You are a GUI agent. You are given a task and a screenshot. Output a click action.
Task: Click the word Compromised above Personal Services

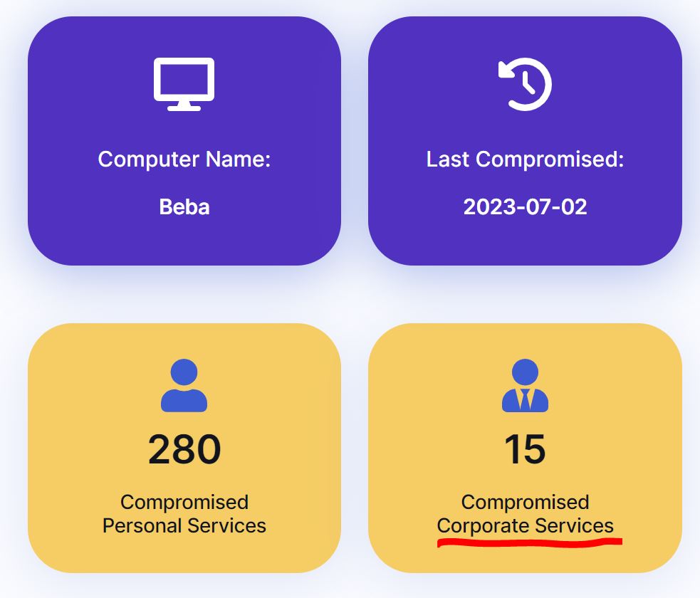click(184, 503)
